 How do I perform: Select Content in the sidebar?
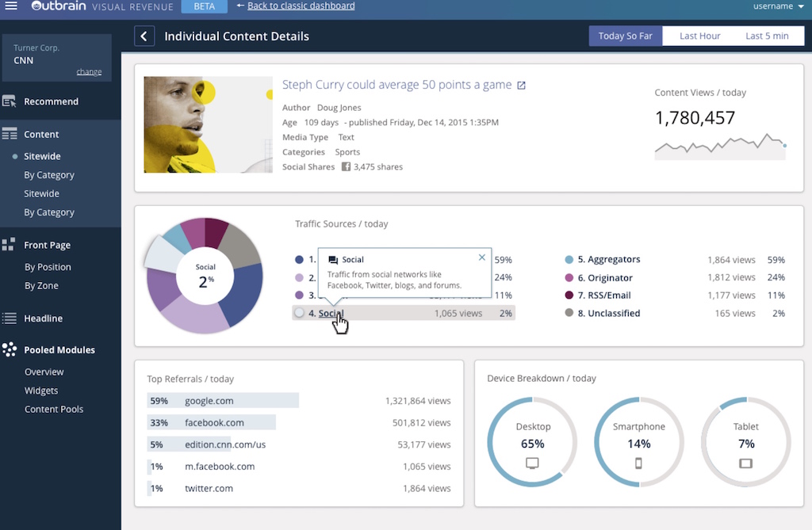(x=41, y=134)
